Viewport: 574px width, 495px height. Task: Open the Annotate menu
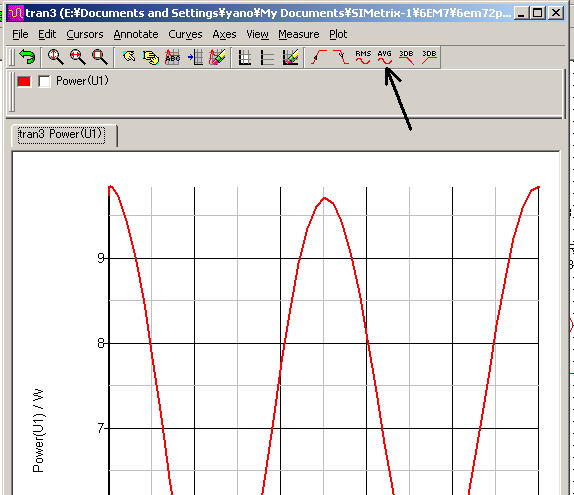136,34
